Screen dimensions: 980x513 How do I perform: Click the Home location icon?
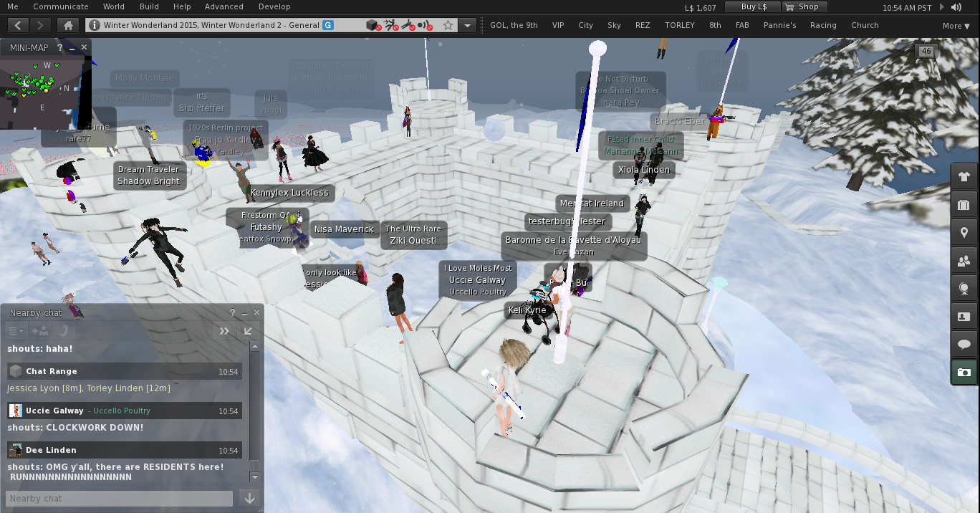pos(68,25)
